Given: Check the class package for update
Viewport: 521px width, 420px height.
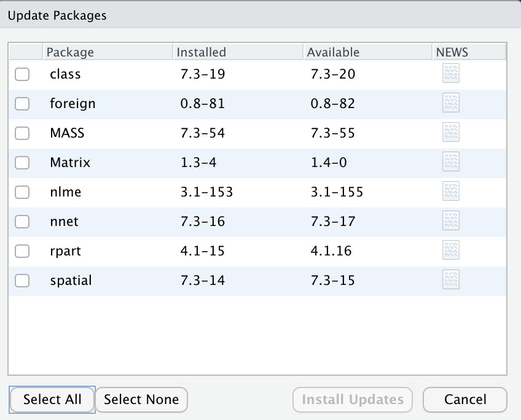Looking at the screenshot, I should [x=22, y=74].
